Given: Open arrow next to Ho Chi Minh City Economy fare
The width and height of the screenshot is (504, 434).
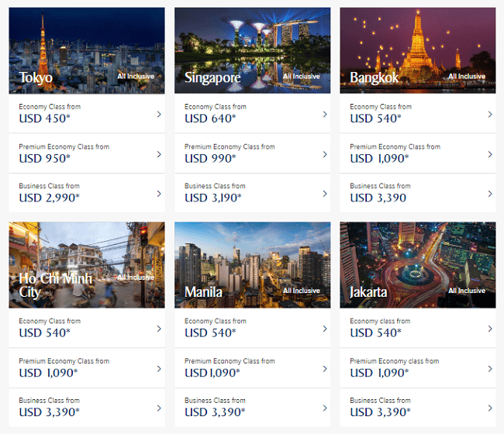Looking at the screenshot, I should (x=159, y=329).
